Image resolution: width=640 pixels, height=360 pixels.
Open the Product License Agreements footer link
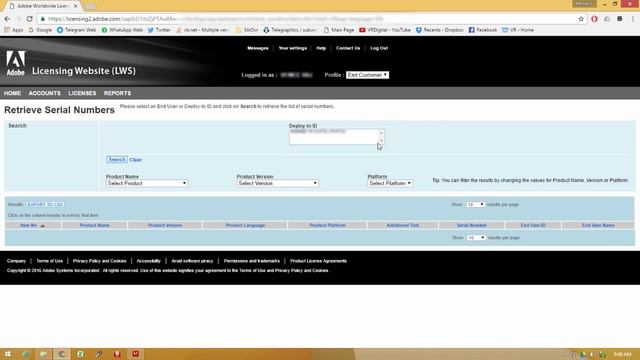[318, 261]
